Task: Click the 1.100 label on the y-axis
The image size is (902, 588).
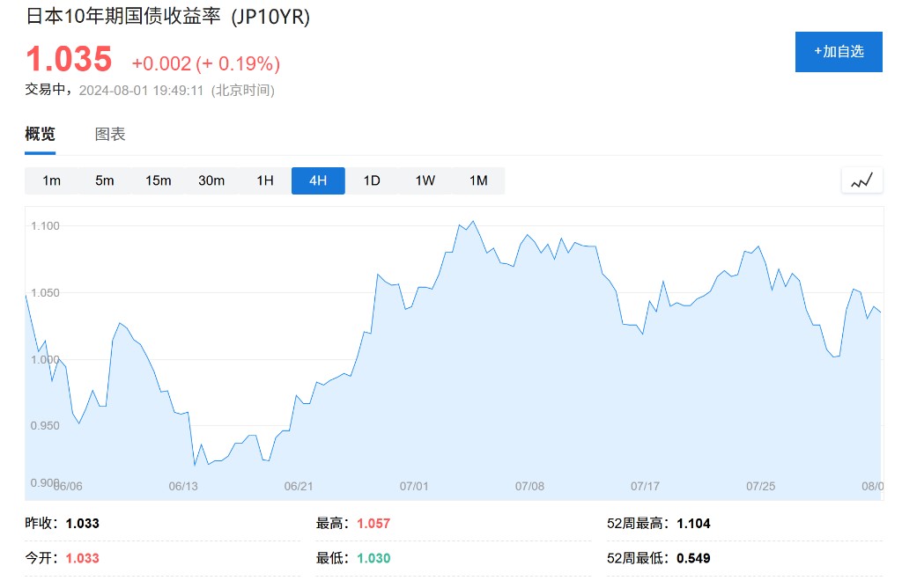Action: [x=45, y=226]
